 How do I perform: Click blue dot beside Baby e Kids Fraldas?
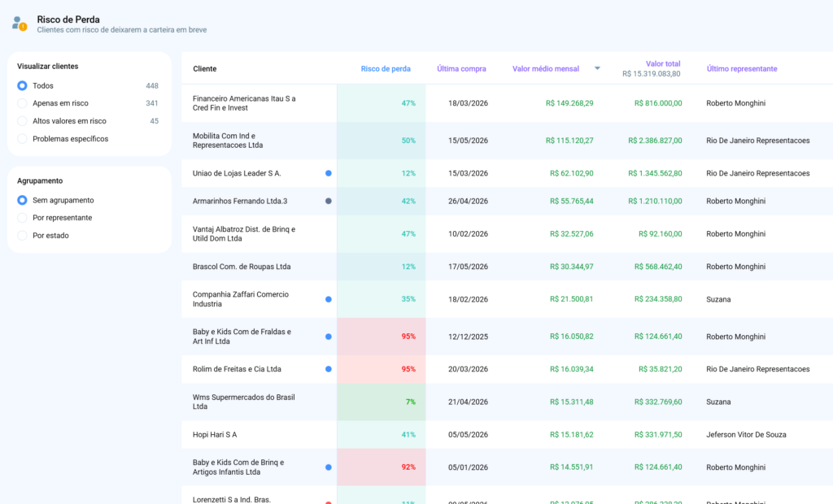pyautogui.click(x=329, y=337)
